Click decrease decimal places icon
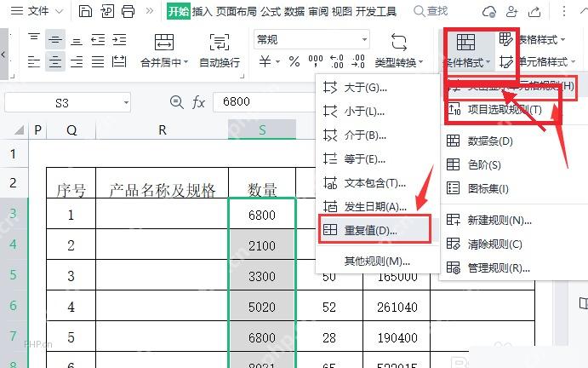588x368 pixels. (x=358, y=61)
